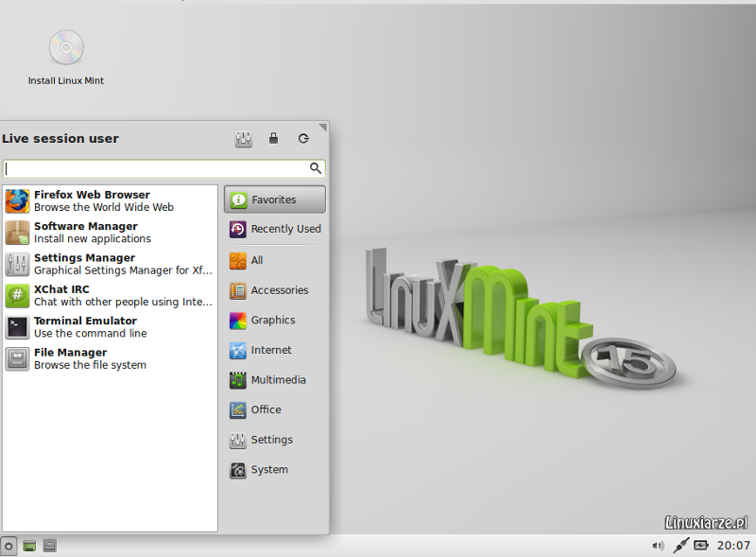
Task: Launch the Terminal Emulator
Action: [x=110, y=327]
